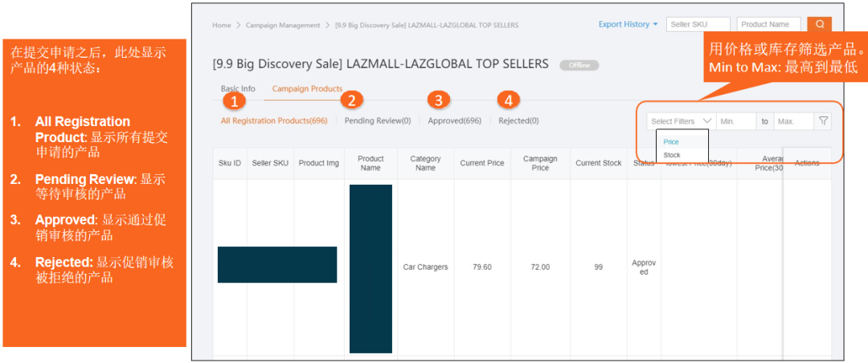
Task: Select the Car Chargers category cell
Action: point(425,267)
